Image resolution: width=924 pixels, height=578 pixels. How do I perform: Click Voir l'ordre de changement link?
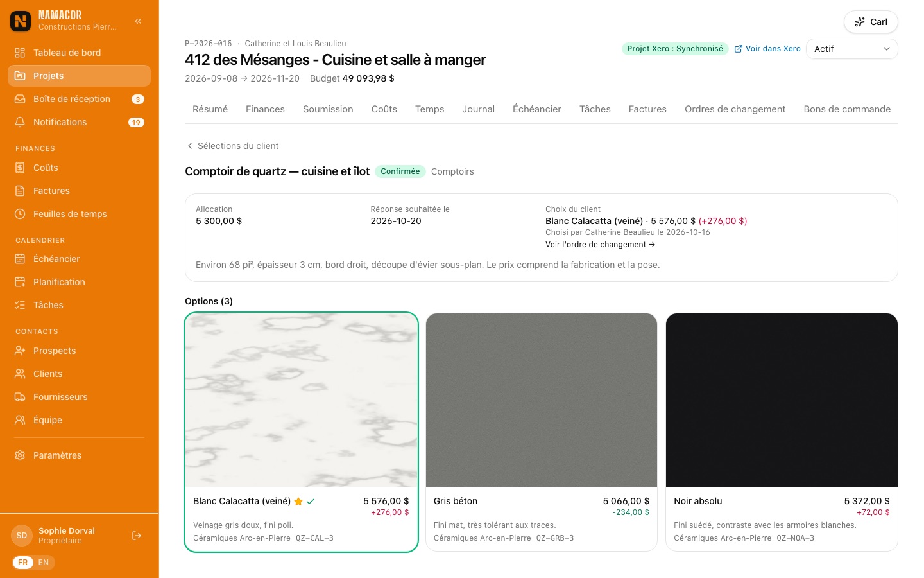pyautogui.click(x=600, y=245)
